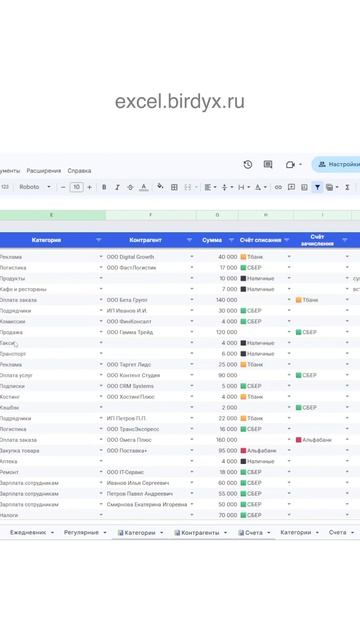360x640 pixels.
Task: Open text color picker
Action: (x=144, y=187)
